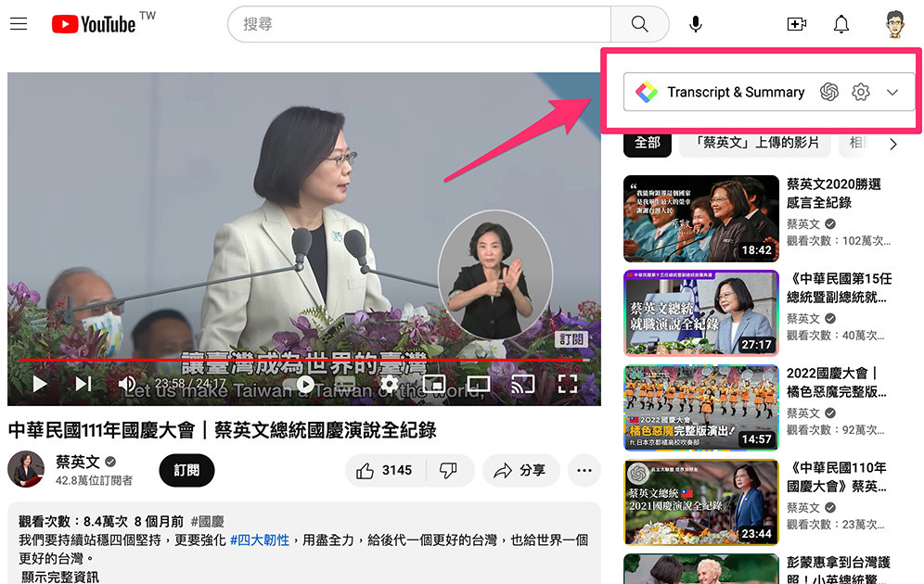
Task: Switch to miniplayer mode
Action: (x=434, y=384)
